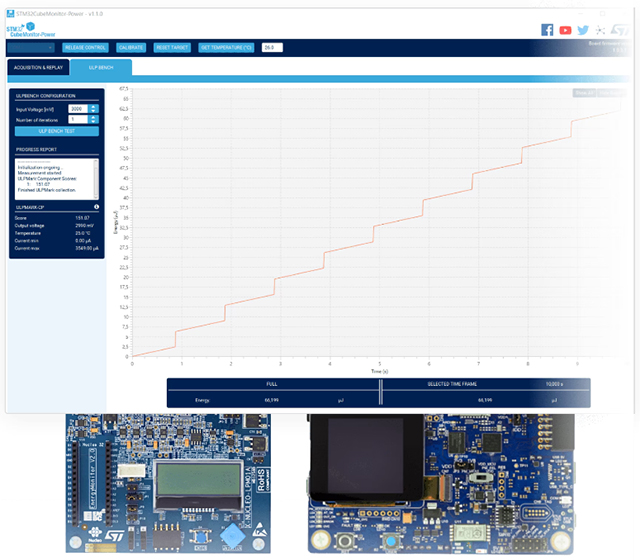
Task: Click the Current max row
Action: pyautogui.click(x=55, y=248)
